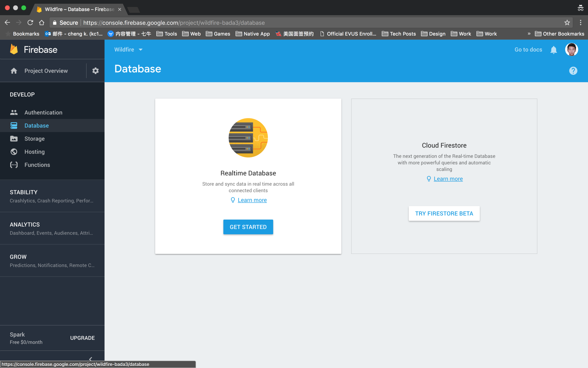The width and height of the screenshot is (588, 368).
Task: Click the notifications bell icon
Action: click(553, 50)
